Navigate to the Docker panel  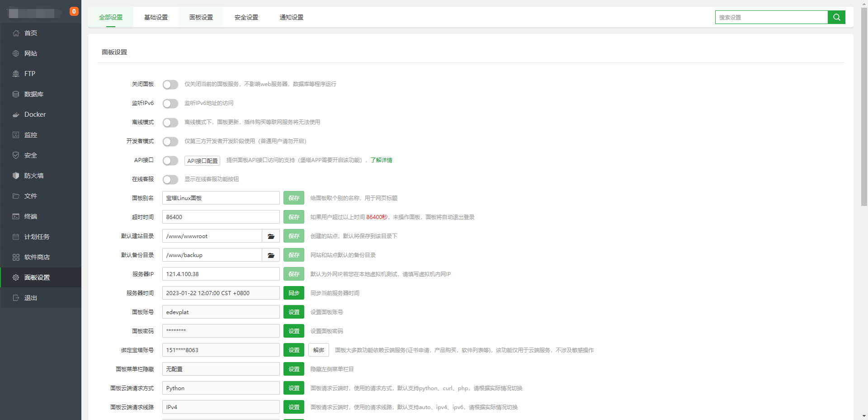(34, 114)
